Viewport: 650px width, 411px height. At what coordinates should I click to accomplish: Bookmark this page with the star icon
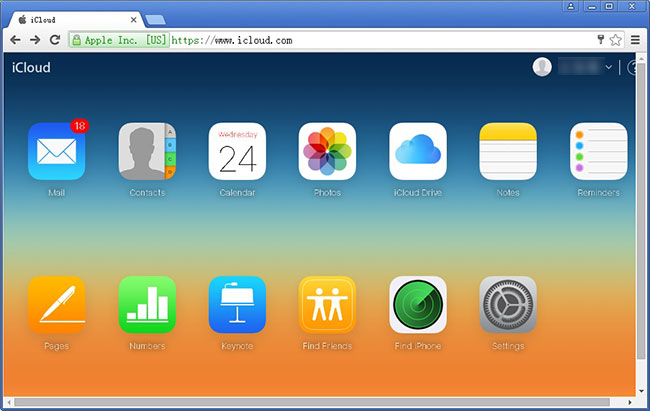click(x=616, y=40)
